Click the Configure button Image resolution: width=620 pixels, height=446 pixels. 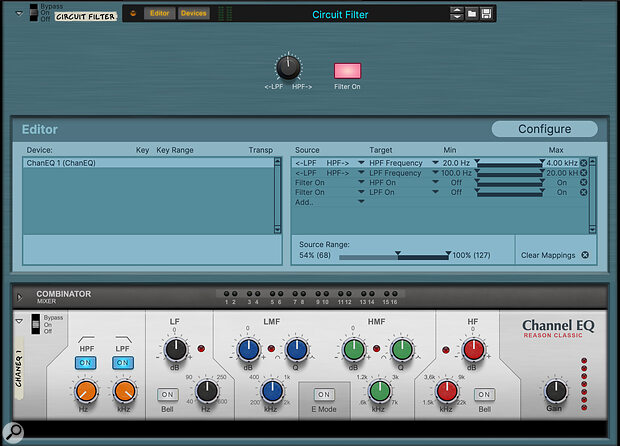(544, 129)
